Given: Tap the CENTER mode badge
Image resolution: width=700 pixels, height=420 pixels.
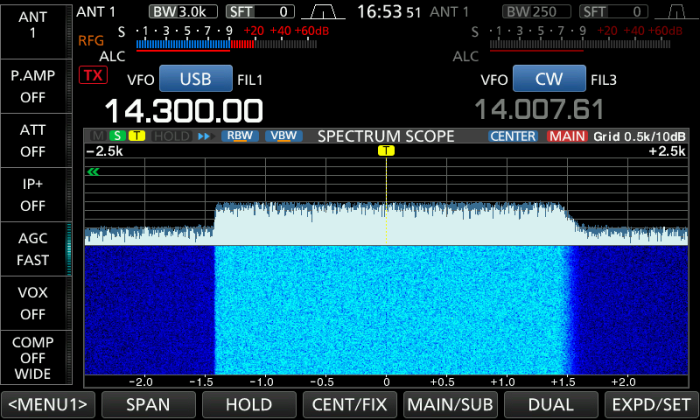Looking at the screenshot, I should (x=513, y=136).
